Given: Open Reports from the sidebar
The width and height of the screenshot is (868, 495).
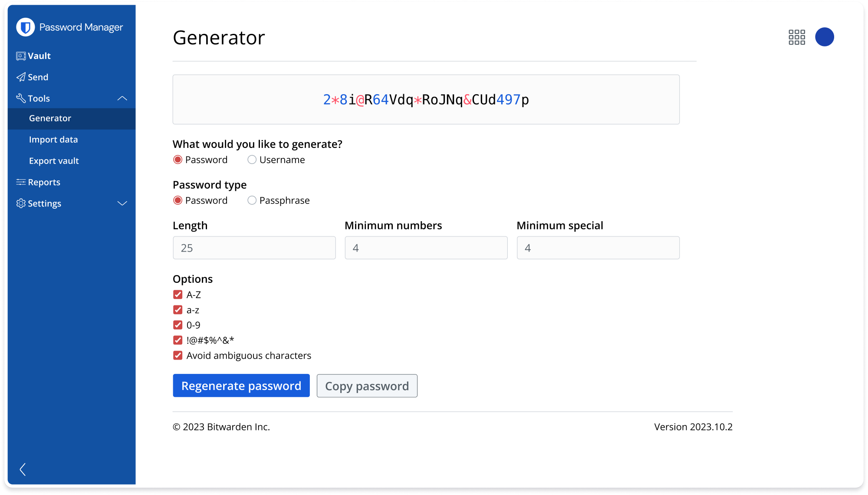Looking at the screenshot, I should [43, 182].
